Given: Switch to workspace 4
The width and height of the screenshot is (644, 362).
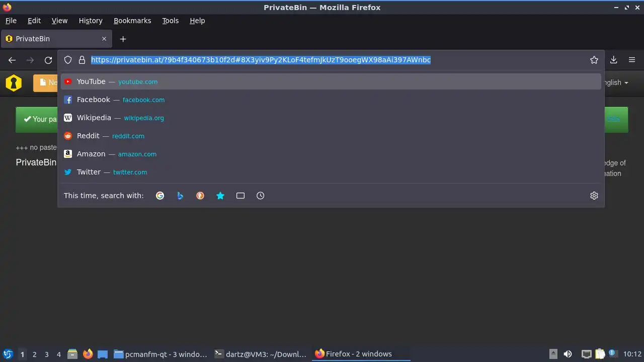Looking at the screenshot, I should point(58,354).
